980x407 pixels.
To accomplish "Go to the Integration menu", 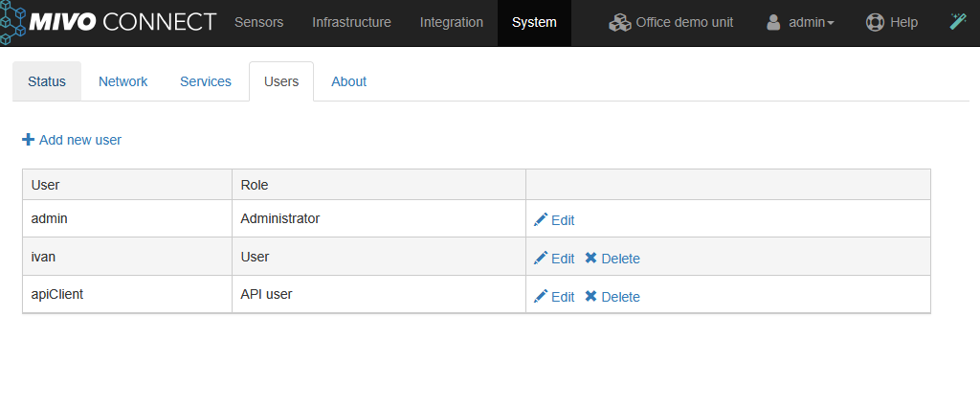I will (451, 22).
